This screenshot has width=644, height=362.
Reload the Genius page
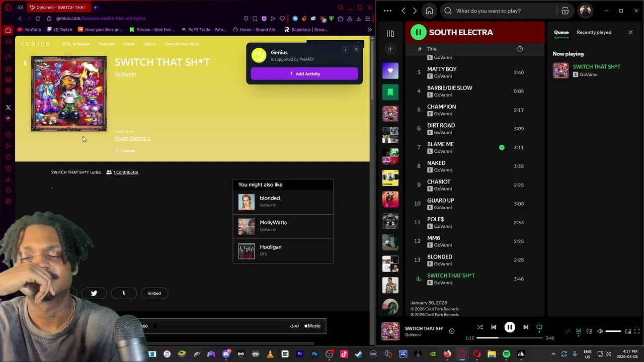pos(38,19)
